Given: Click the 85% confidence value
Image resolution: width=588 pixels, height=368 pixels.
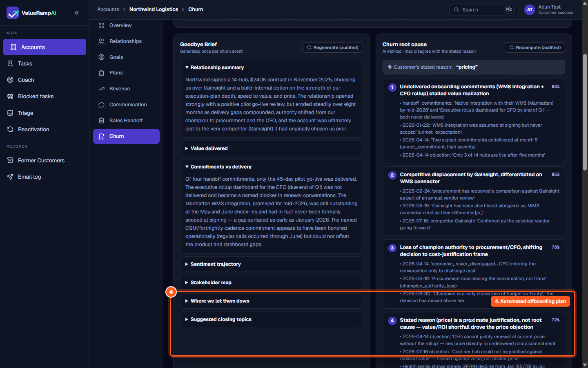Looking at the screenshot, I should pos(555,175).
